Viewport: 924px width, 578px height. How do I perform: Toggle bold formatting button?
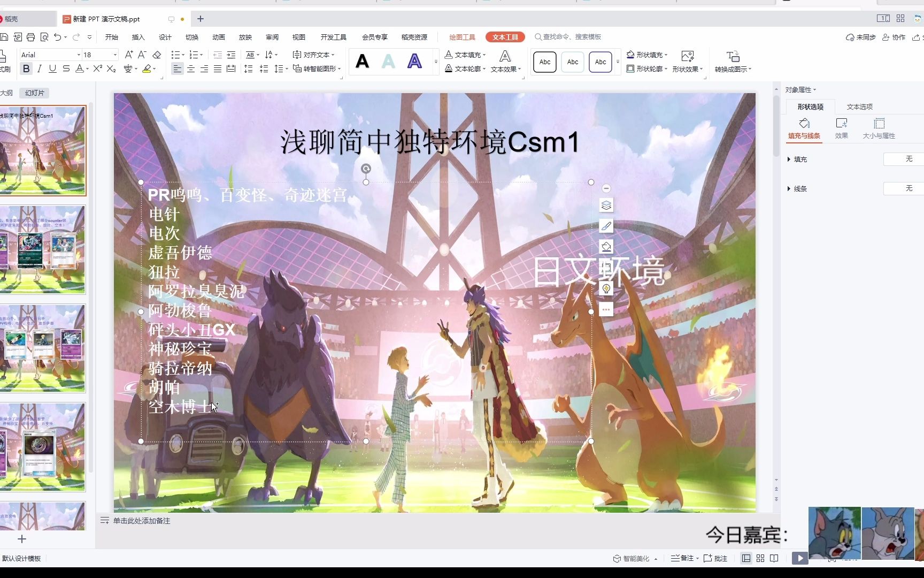26,69
